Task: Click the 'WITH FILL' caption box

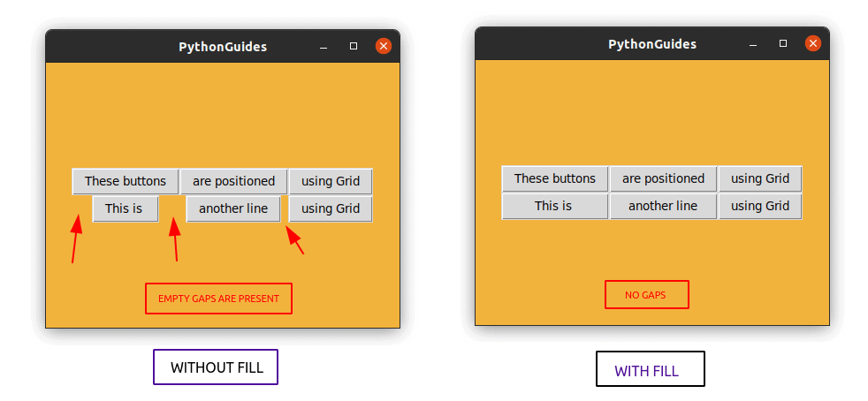Action: [x=650, y=369]
